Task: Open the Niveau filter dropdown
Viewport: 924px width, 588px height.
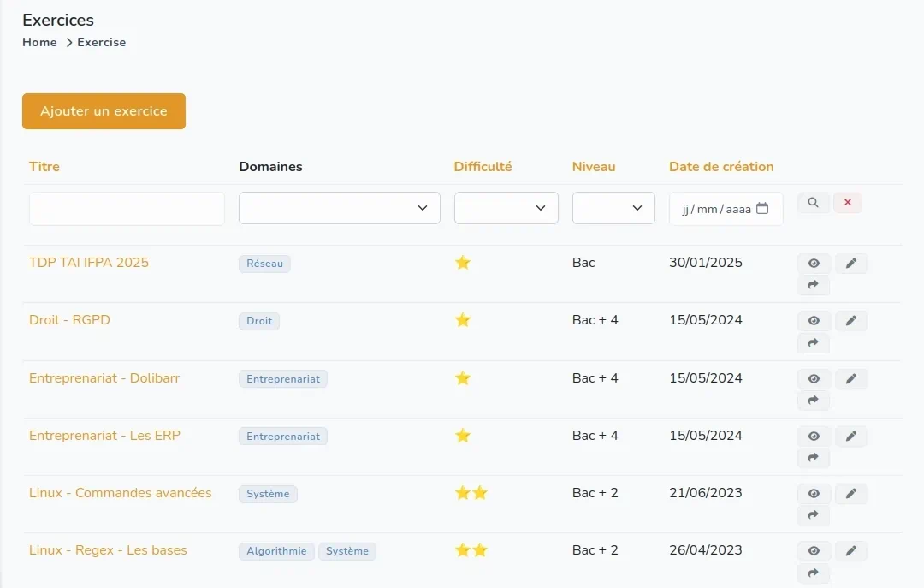Action: 613,208
